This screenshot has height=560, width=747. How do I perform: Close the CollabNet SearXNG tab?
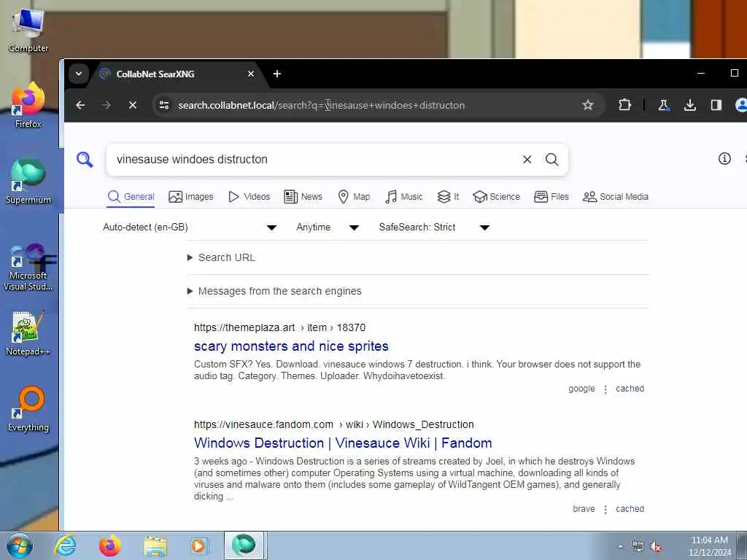[x=251, y=74]
